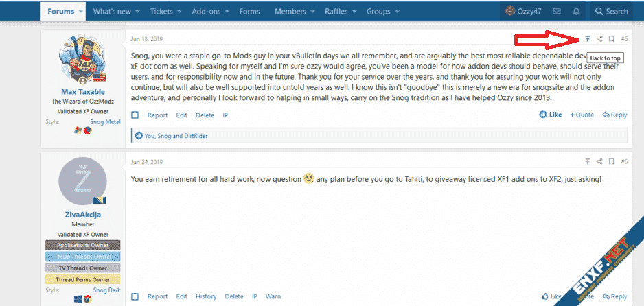Expand the What's new dropdown arrow
The width and height of the screenshot is (644, 306).
tap(137, 12)
